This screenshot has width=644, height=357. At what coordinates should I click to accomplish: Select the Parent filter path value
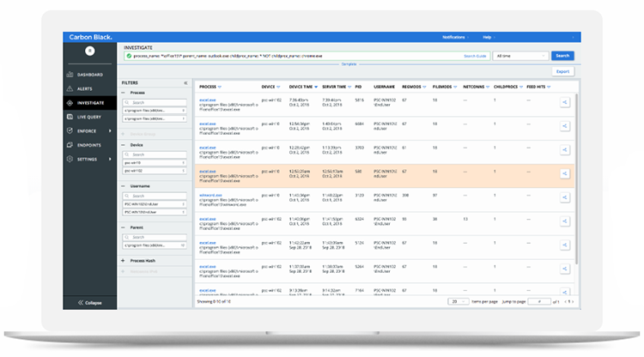(155, 245)
